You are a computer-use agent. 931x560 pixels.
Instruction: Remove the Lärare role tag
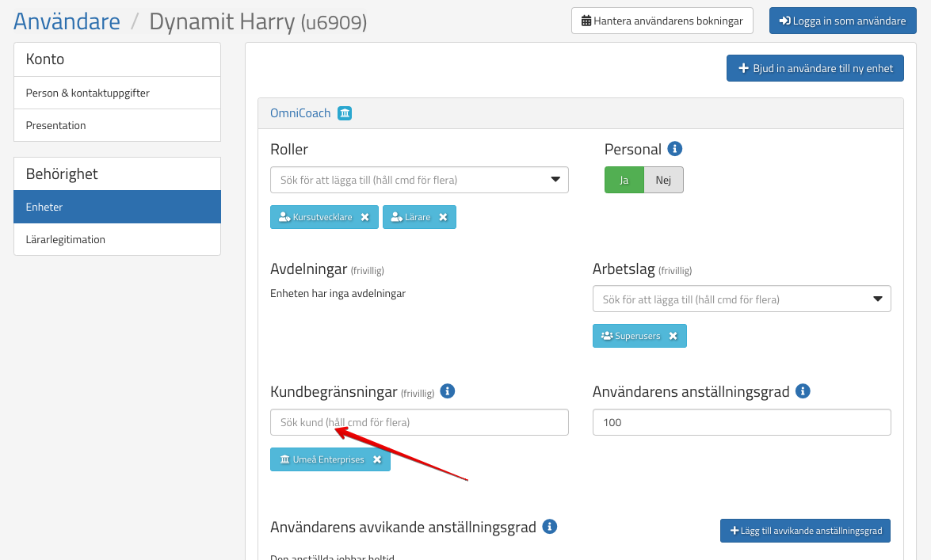click(x=443, y=217)
